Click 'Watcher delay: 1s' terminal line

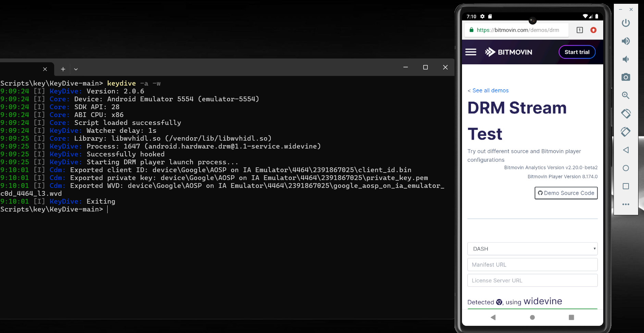(122, 131)
